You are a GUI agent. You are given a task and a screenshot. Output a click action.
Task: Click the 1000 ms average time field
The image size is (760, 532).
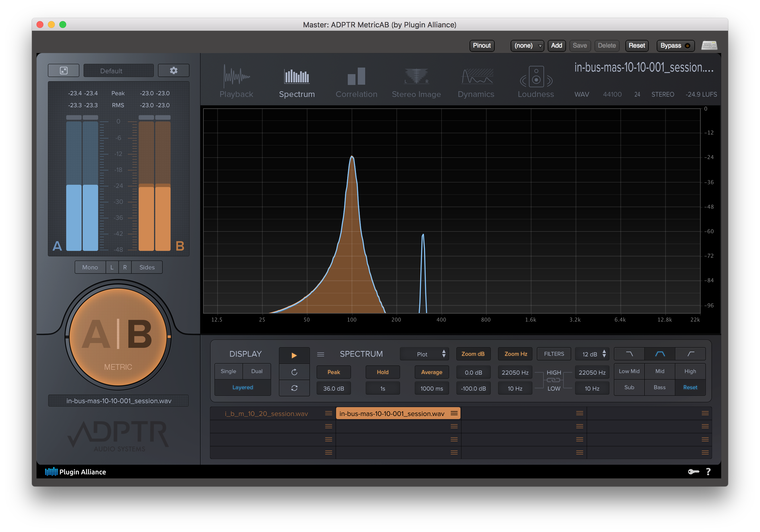[x=432, y=388]
